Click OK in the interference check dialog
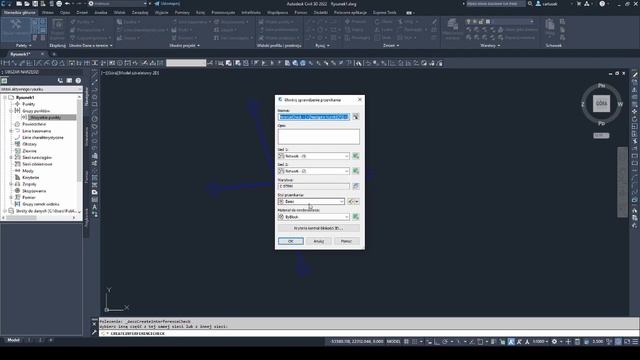640x360 pixels. (x=291, y=241)
